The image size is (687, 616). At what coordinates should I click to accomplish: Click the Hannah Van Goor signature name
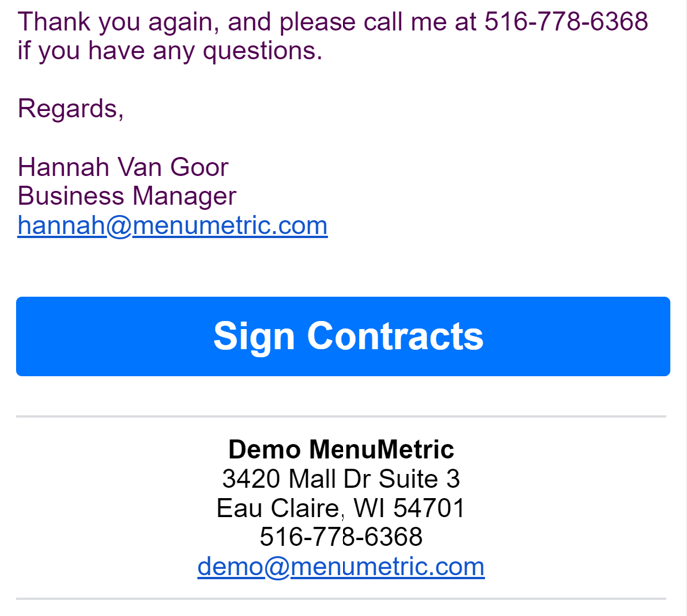(x=123, y=167)
